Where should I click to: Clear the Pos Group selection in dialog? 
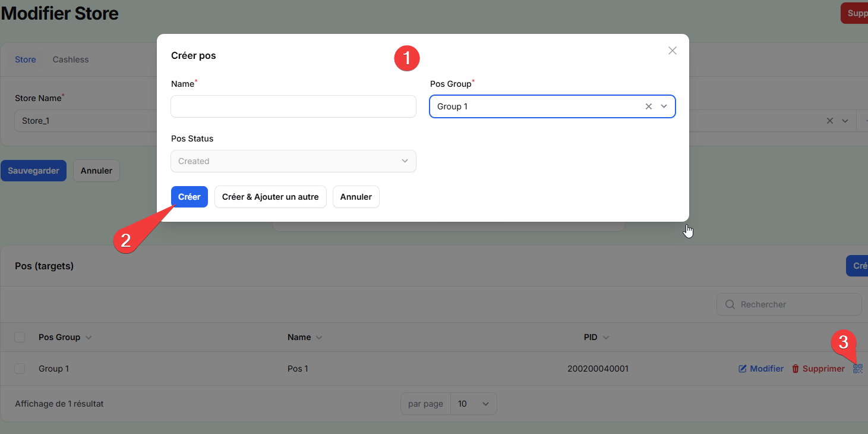pyautogui.click(x=649, y=106)
